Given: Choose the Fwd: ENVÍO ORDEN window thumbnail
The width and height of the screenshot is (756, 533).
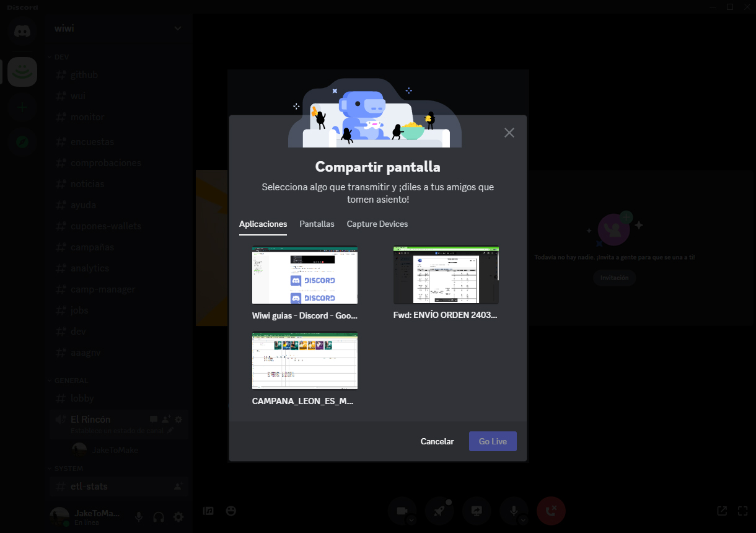Looking at the screenshot, I should pos(446,275).
